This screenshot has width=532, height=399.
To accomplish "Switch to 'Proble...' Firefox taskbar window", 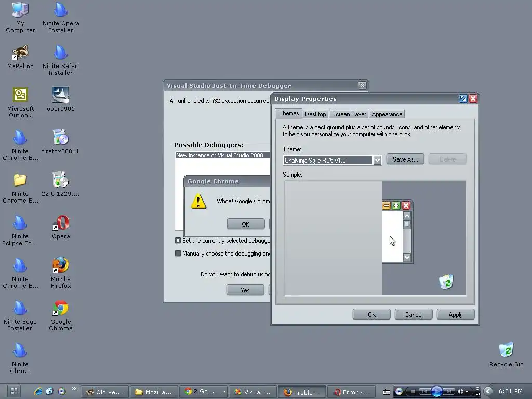I will coord(302,392).
